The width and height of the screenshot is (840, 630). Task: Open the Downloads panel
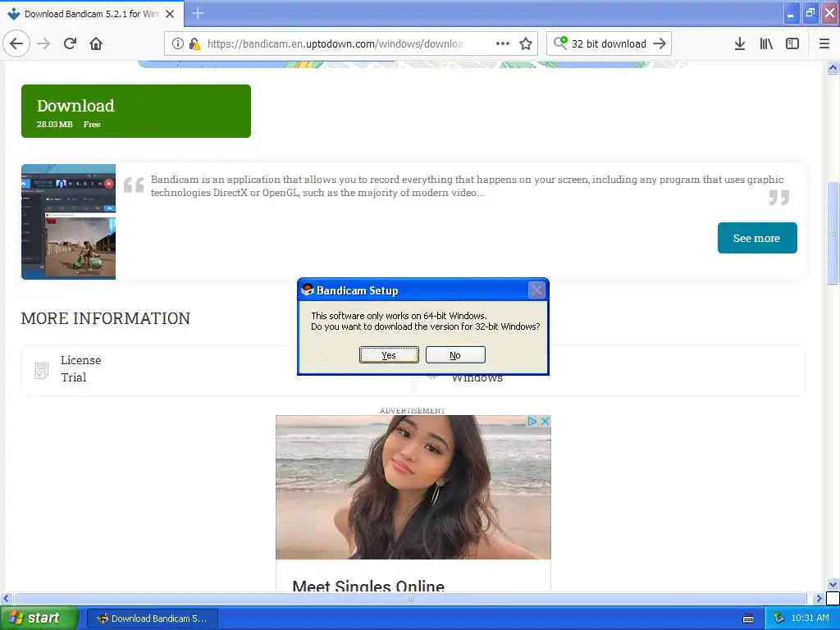[739, 43]
